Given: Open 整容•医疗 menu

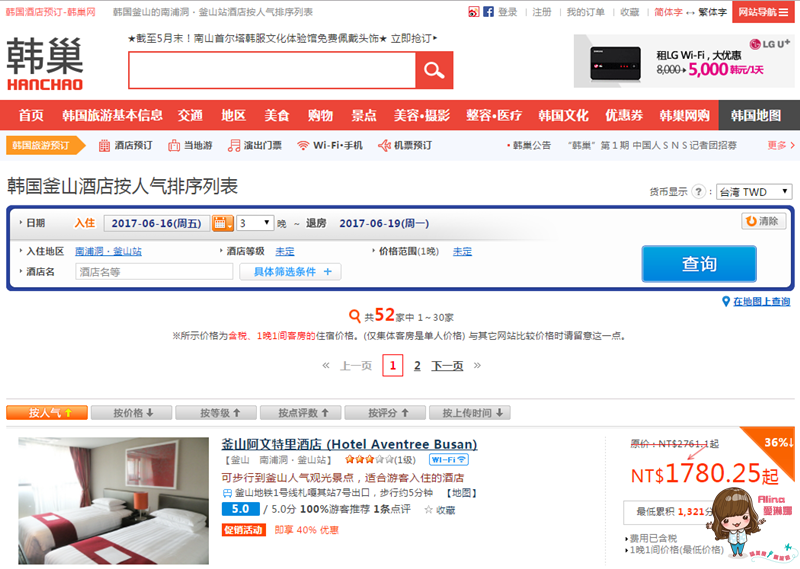Looking at the screenshot, I should click(x=494, y=115).
